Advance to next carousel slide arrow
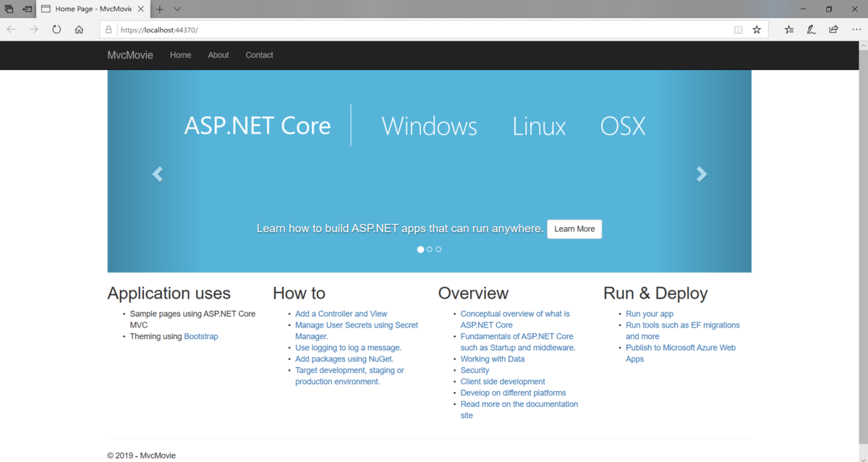Screen dimensions: 868x462 point(701,174)
